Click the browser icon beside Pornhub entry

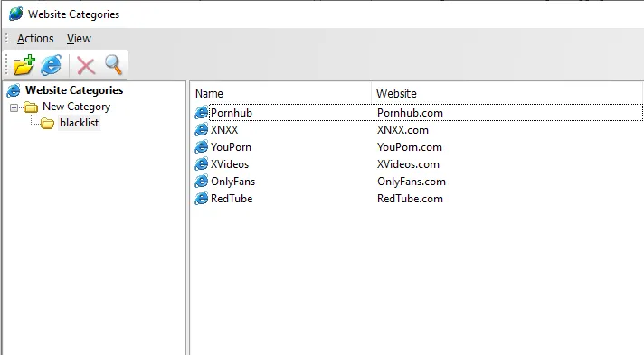point(201,113)
